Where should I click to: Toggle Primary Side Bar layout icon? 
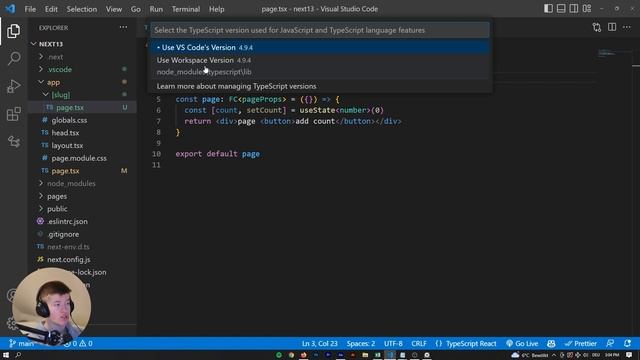pos(548,9)
